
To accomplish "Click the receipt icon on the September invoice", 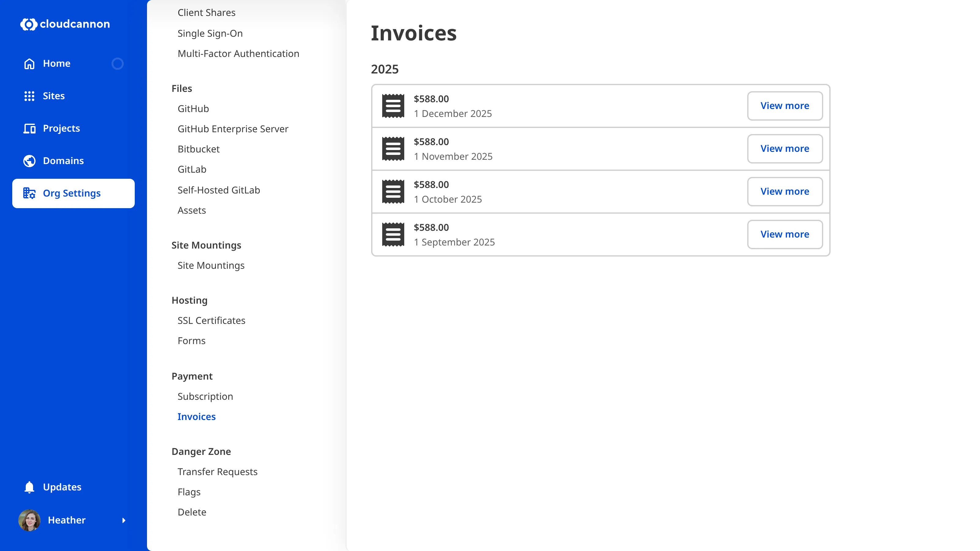I will (393, 234).
